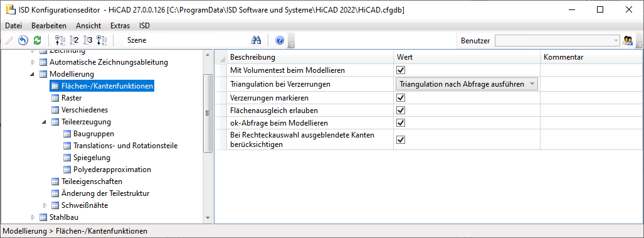Expand tree to level 2 icon
Screen dimensions: 644x238
point(74,40)
